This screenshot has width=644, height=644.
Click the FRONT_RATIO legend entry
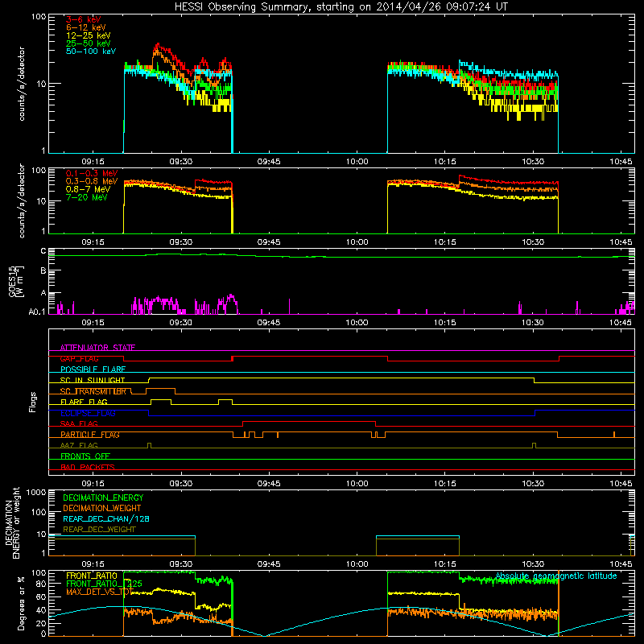pos(92,576)
